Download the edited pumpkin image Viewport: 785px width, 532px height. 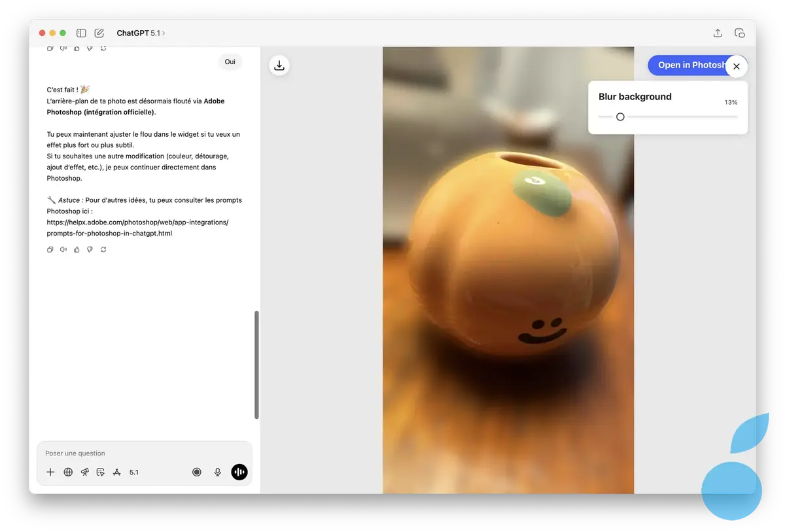(x=279, y=65)
